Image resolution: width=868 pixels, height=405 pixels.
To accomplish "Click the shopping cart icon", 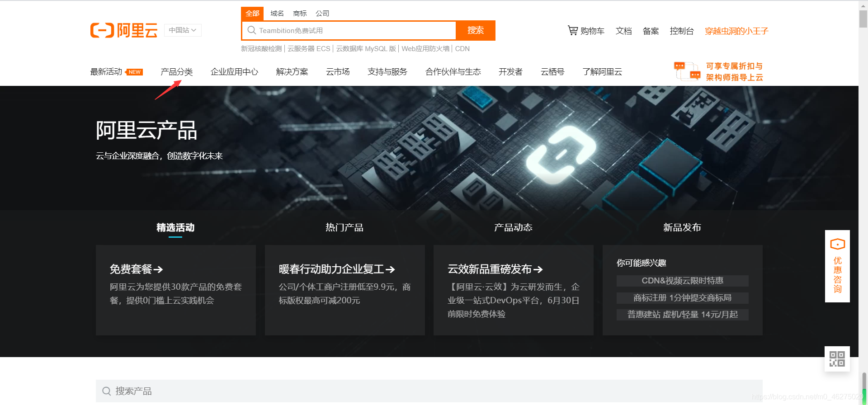I will [x=573, y=30].
